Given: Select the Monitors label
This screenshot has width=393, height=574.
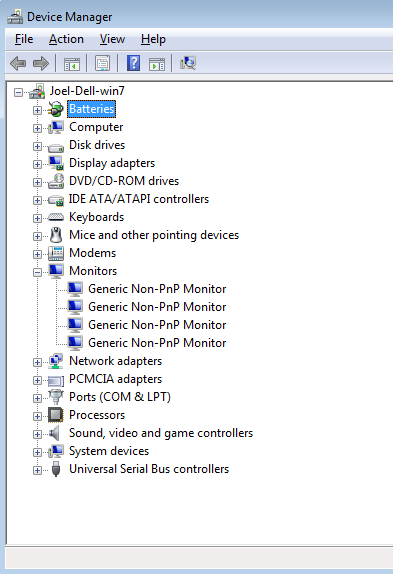Looking at the screenshot, I should pos(93,271).
